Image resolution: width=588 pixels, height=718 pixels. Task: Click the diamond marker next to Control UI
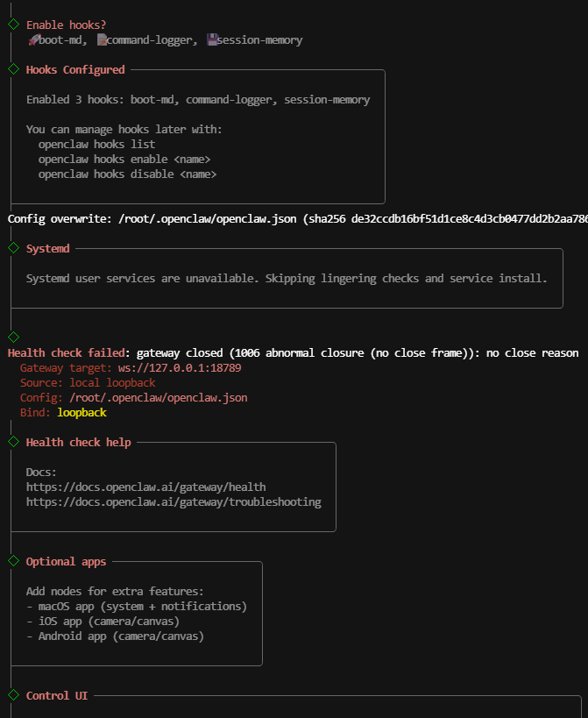tap(13, 695)
